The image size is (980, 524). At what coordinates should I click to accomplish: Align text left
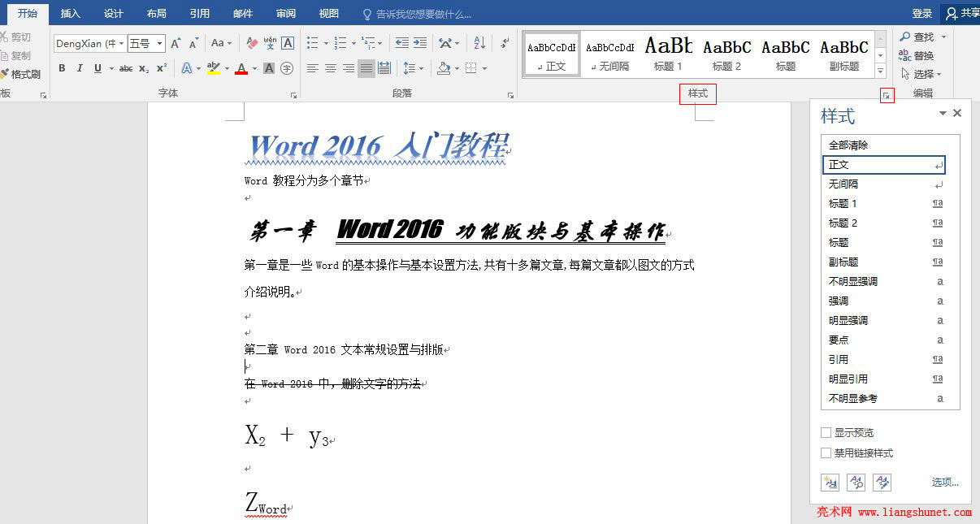pos(313,68)
